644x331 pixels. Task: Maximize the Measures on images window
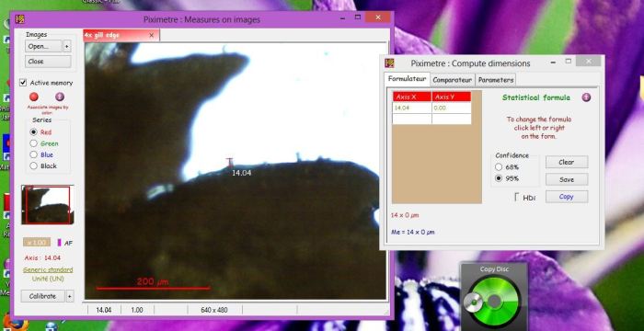pyautogui.click(x=358, y=17)
